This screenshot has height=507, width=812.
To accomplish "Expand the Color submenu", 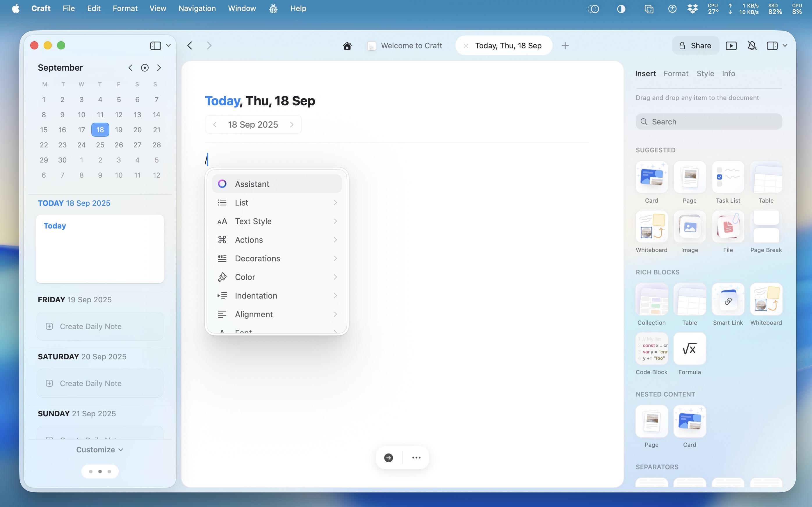I will point(277,277).
